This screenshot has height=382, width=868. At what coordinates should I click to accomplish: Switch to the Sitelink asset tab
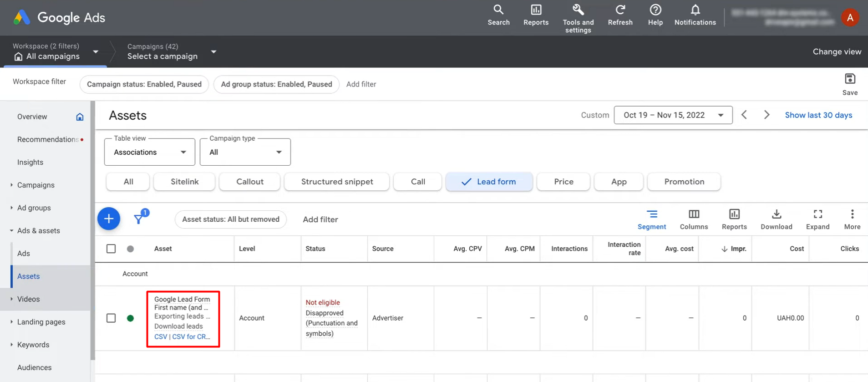(184, 182)
